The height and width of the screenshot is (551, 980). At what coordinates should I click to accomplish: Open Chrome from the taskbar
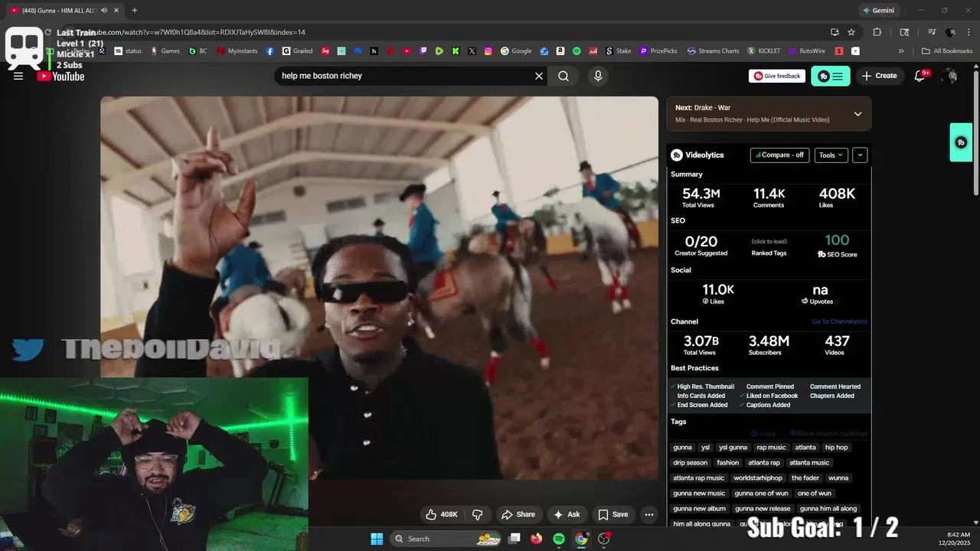point(581,539)
